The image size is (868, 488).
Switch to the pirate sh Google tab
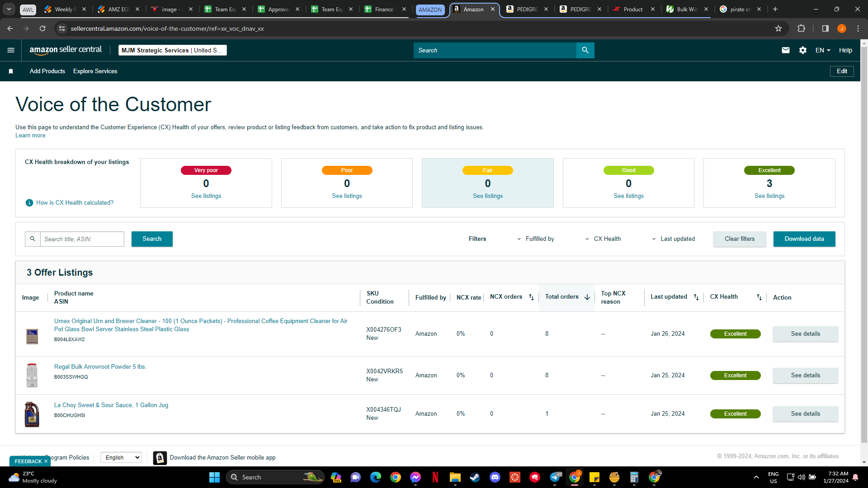741,9
